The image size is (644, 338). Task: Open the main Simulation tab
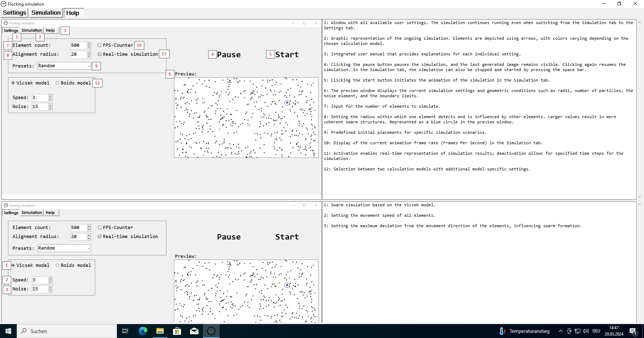coord(46,13)
